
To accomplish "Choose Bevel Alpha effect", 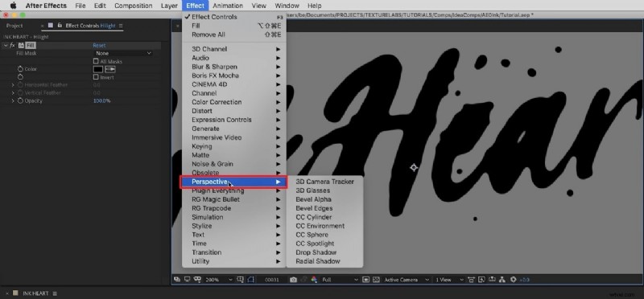I will pyautogui.click(x=324, y=199).
